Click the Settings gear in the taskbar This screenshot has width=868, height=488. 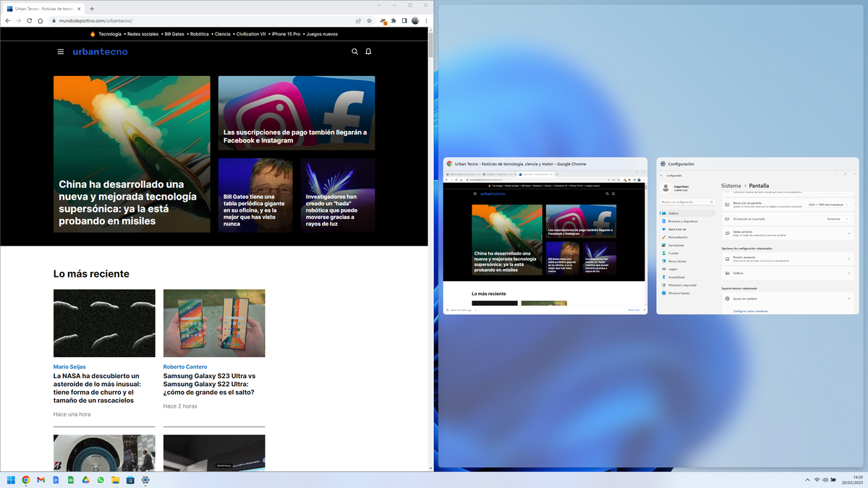tap(145, 480)
